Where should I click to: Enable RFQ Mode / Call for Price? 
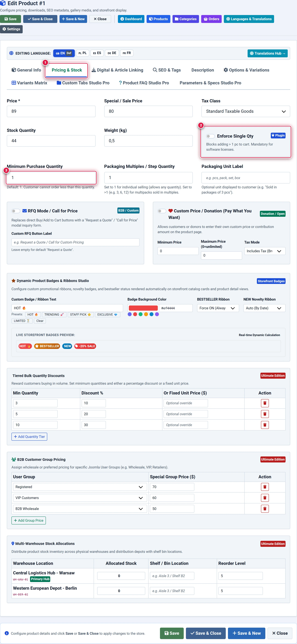point(16,211)
